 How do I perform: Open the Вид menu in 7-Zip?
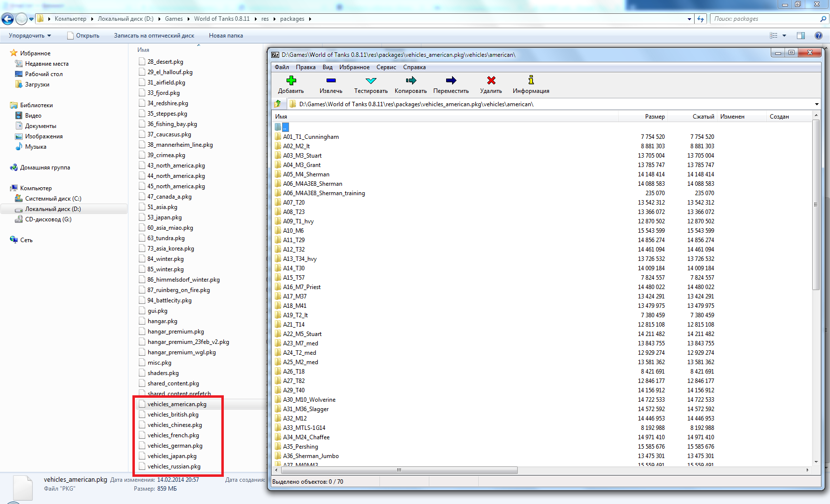[x=328, y=67]
